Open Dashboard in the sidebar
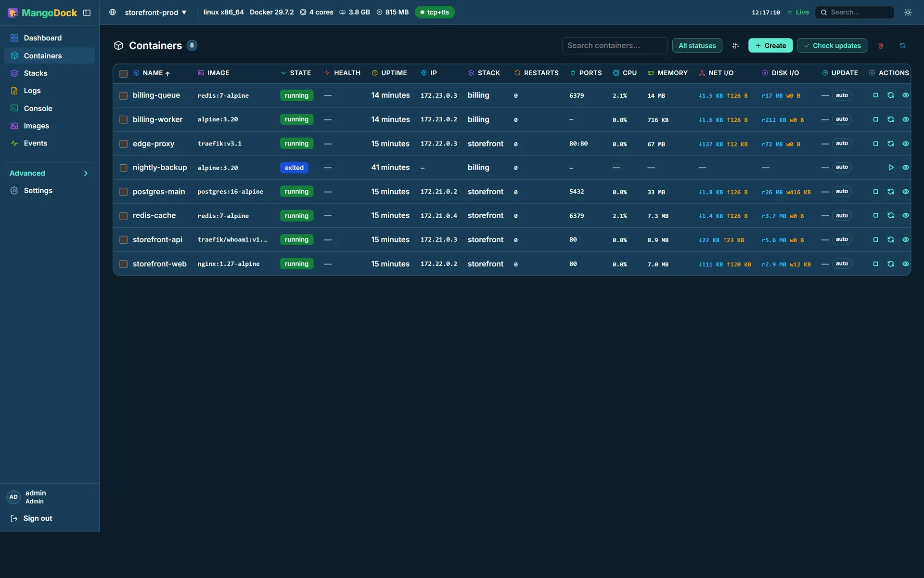 [49, 38]
